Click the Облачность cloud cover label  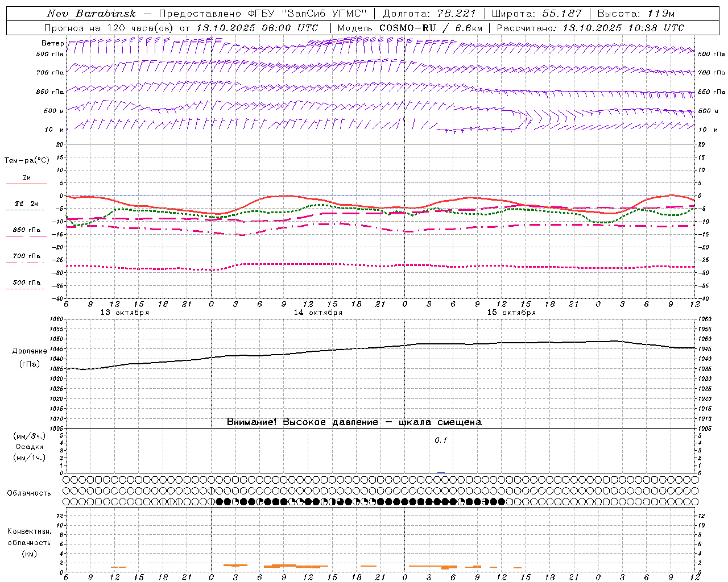(x=29, y=493)
